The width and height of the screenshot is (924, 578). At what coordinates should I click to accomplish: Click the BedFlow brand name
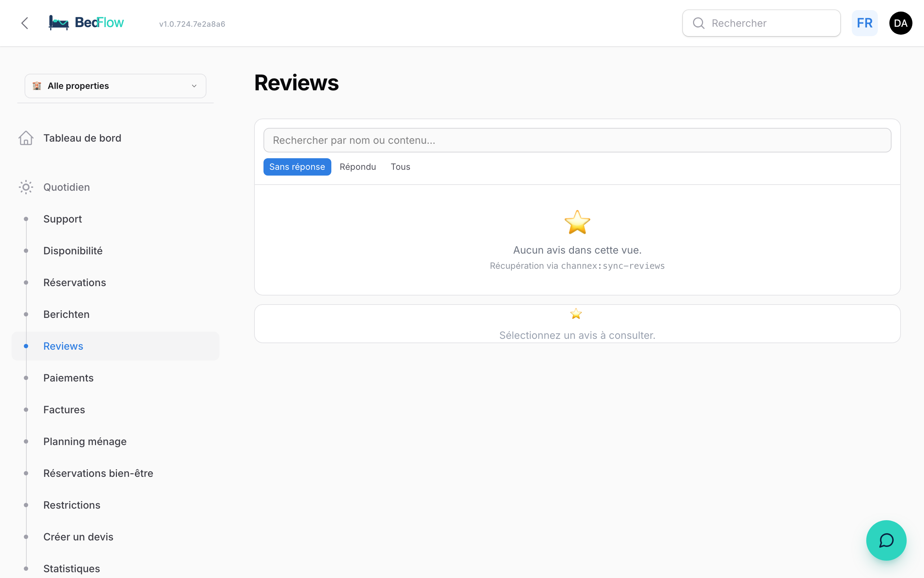click(99, 22)
